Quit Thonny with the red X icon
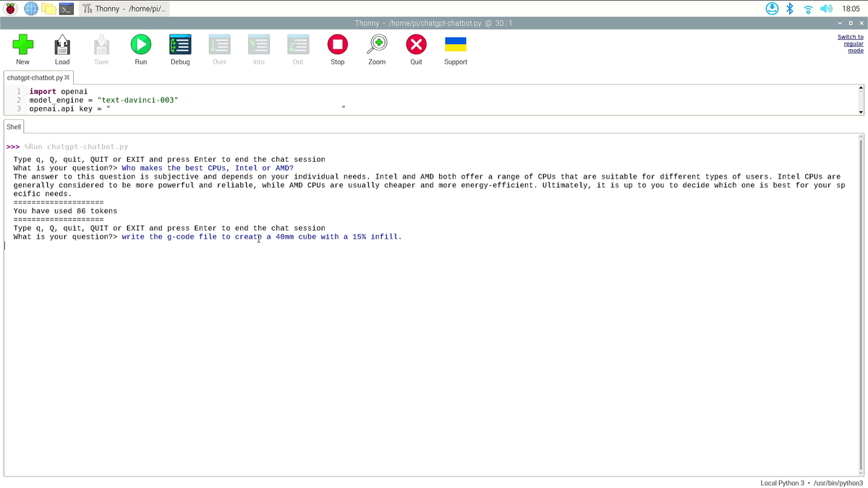The width and height of the screenshot is (868, 488). pyautogui.click(x=416, y=50)
